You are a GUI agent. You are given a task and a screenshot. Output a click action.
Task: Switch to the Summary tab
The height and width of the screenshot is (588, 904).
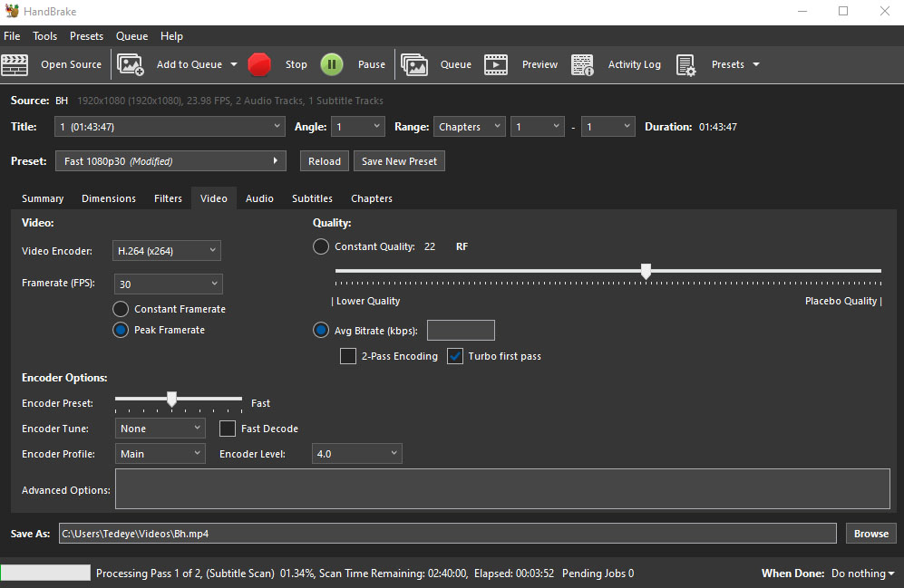click(x=43, y=198)
